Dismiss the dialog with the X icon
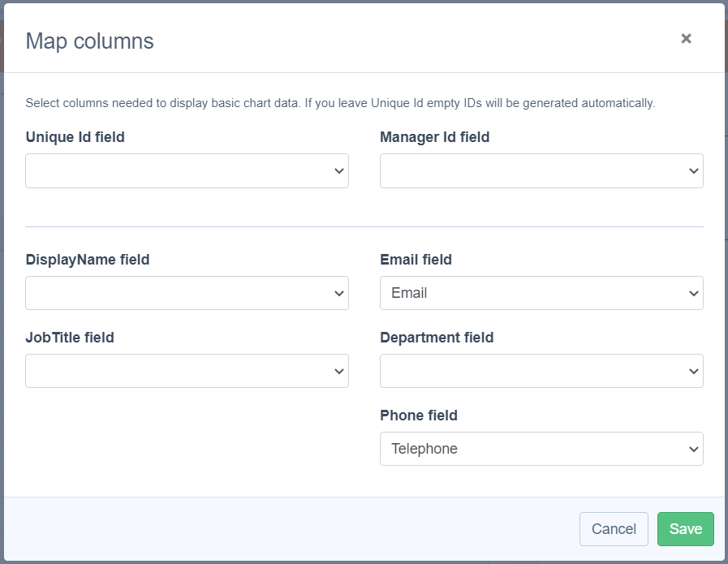728x564 pixels. [686, 38]
